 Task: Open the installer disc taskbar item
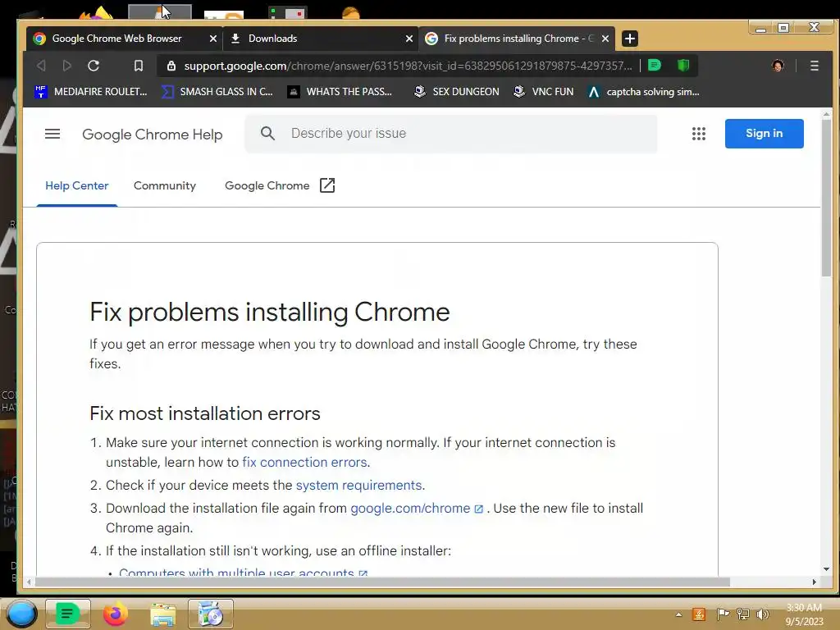coord(211,614)
